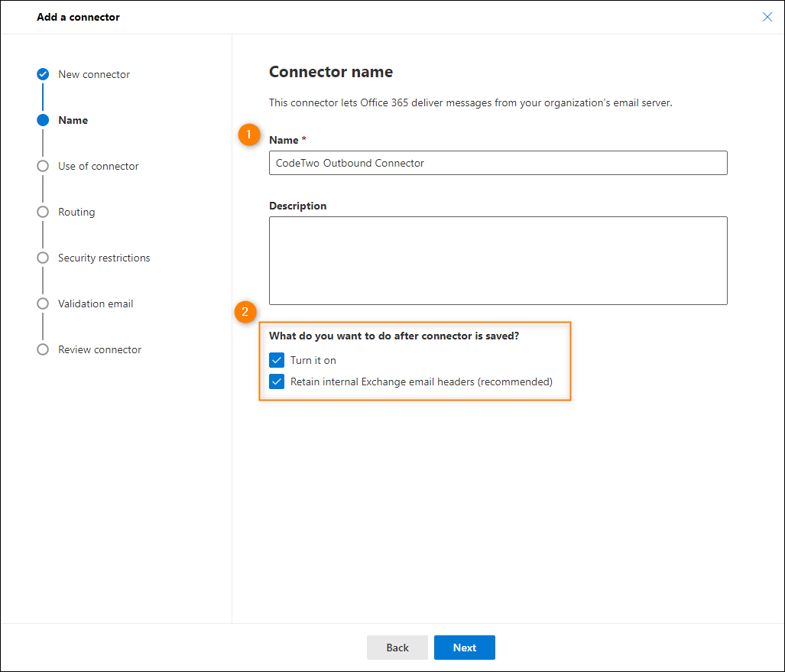Screen dimensions: 785x672
Task: Close the Add a connector dialog
Action: pyautogui.click(x=767, y=17)
